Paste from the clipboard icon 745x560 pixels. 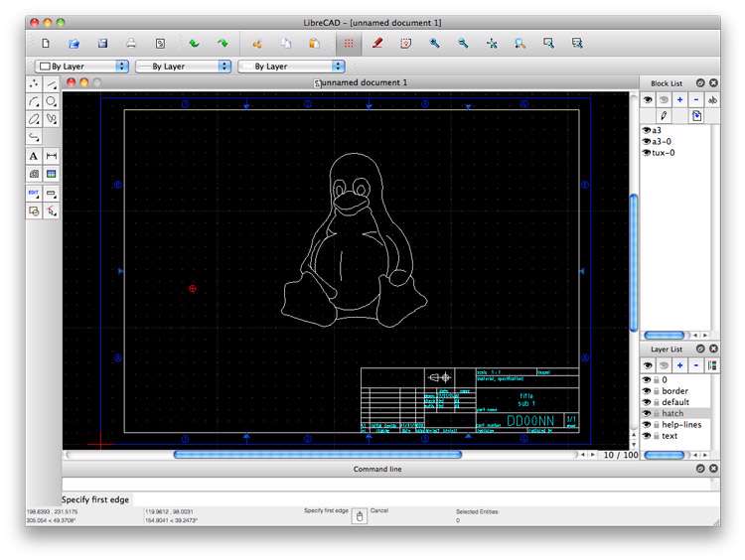(314, 44)
